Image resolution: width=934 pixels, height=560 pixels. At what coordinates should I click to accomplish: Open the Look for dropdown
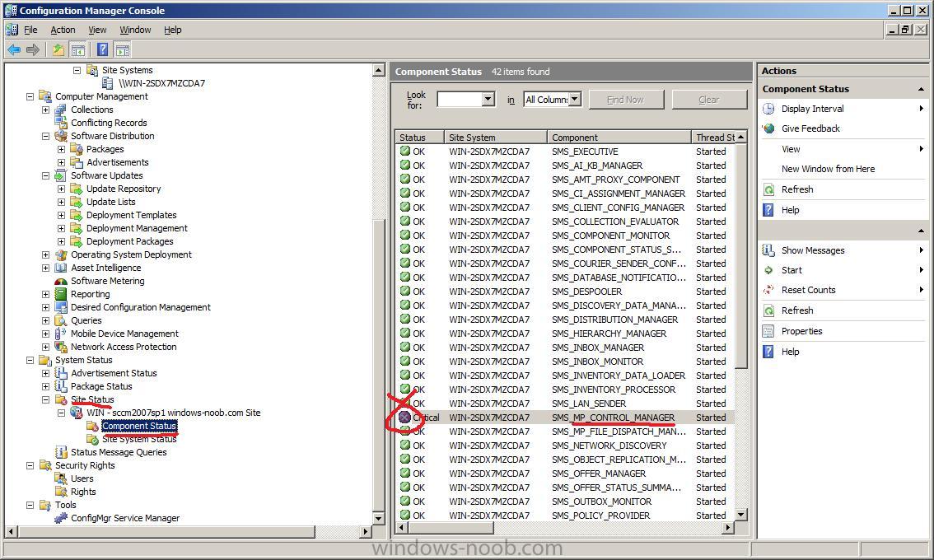point(488,99)
